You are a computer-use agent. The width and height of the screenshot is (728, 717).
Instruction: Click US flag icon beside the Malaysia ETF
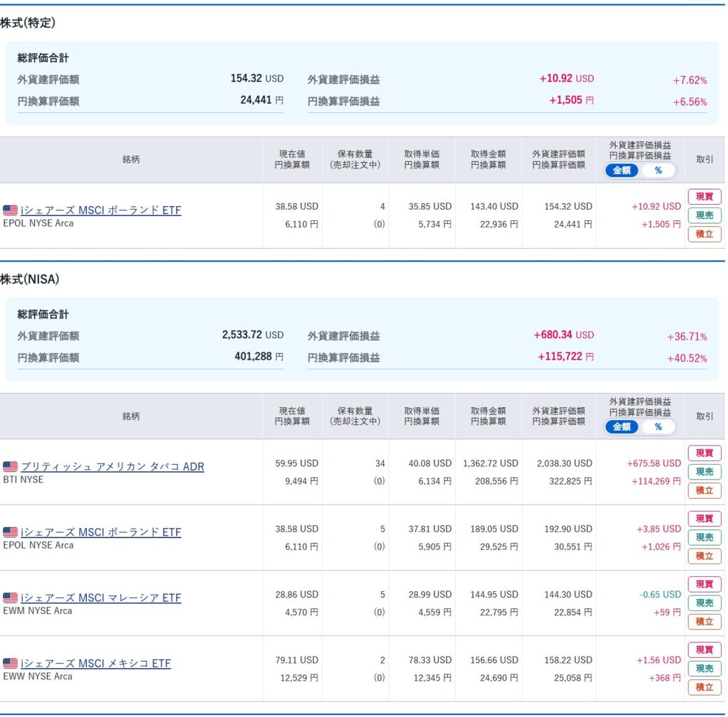coord(10,598)
